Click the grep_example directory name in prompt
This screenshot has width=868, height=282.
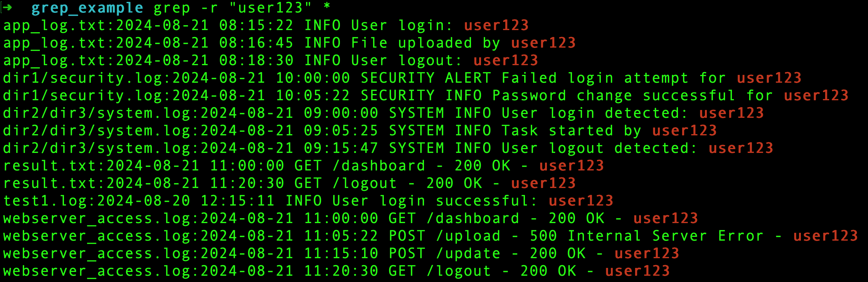pos(87,8)
